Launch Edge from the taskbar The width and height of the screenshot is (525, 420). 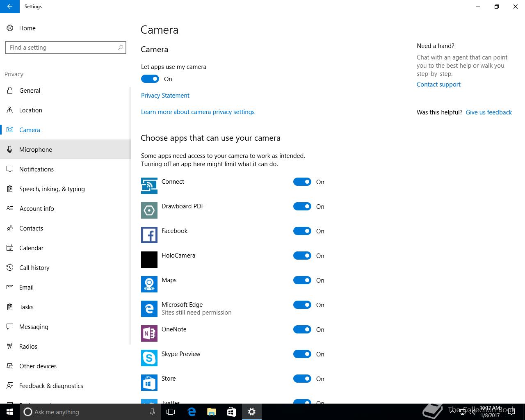click(191, 412)
